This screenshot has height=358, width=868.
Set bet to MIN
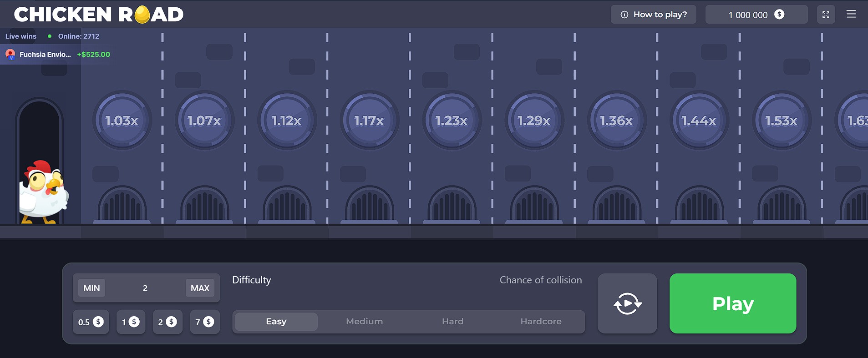coord(91,288)
